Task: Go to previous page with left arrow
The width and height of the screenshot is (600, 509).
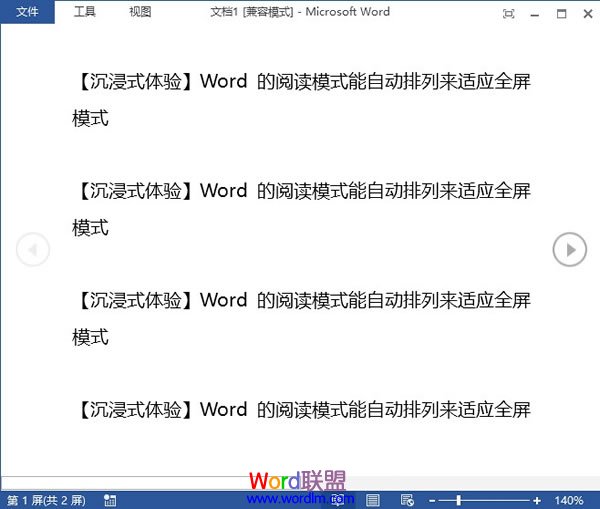Action: click(33, 249)
